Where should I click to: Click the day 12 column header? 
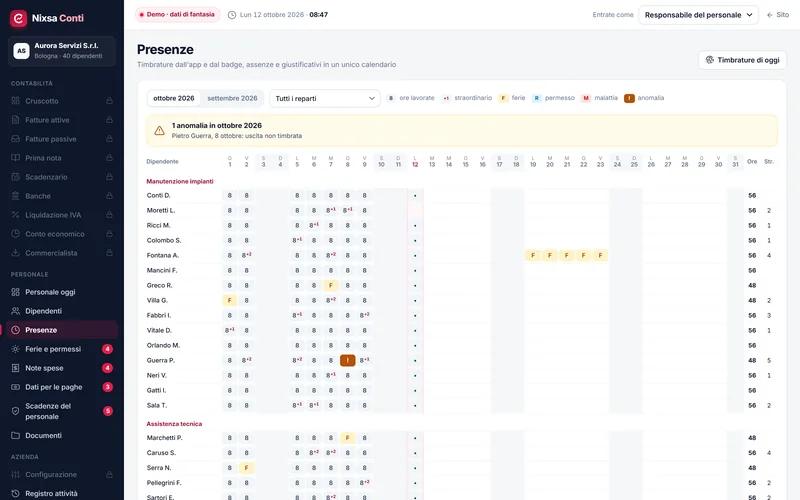[x=415, y=161]
